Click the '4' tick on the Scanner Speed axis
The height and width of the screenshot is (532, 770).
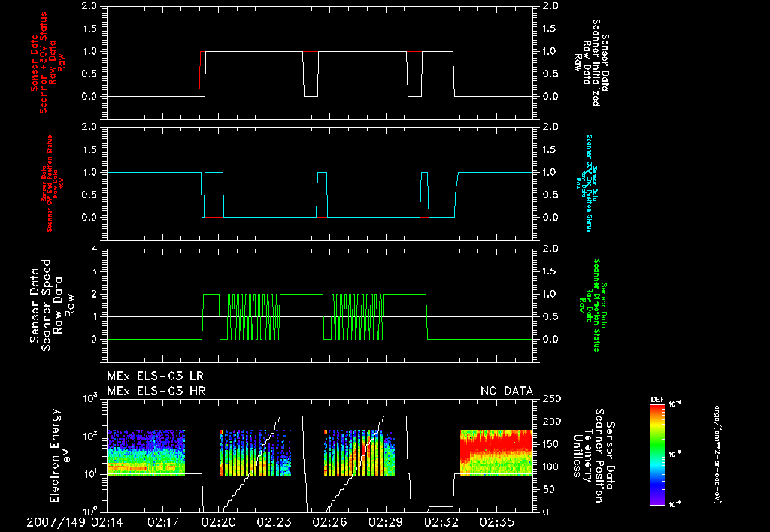click(x=94, y=249)
